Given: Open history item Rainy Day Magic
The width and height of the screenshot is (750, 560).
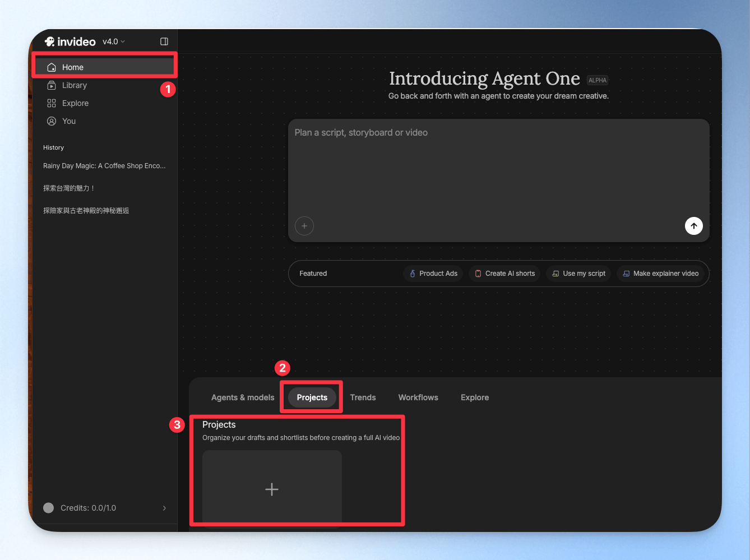Looking at the screenshot, I should pos(104,166).
